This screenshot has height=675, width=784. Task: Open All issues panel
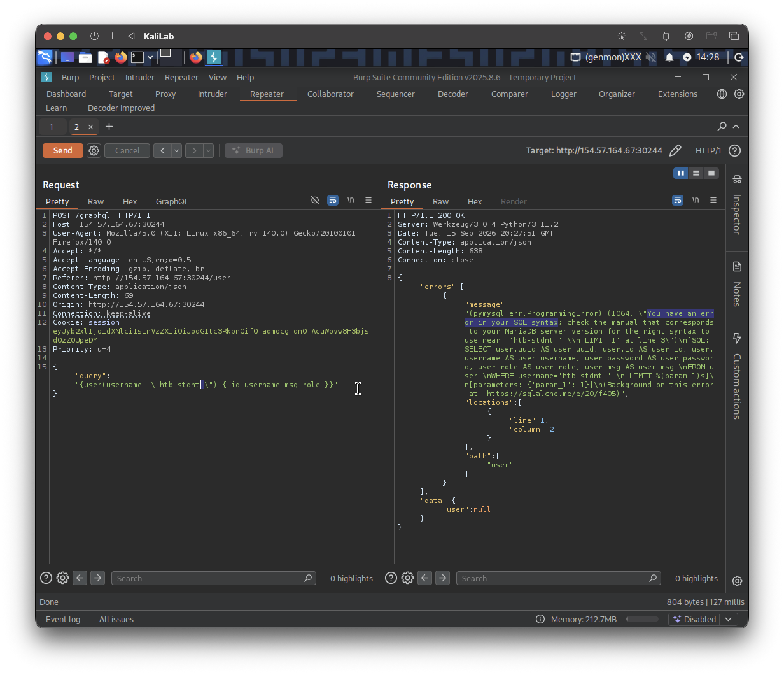[116, 619]
